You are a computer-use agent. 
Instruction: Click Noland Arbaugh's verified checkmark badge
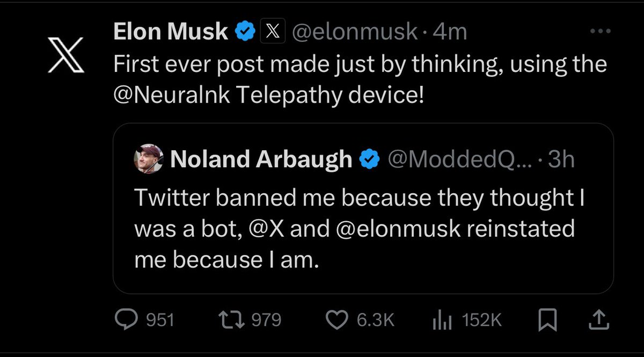click(x=370, y=159)
